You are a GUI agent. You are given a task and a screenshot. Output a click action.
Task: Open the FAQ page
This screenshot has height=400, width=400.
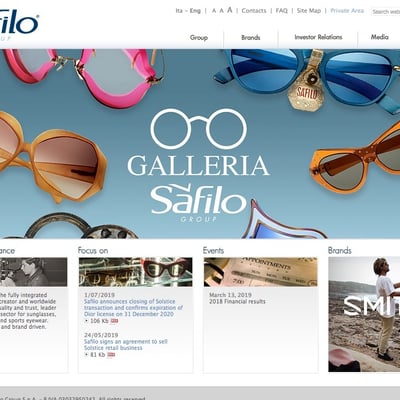coord(282,11)
